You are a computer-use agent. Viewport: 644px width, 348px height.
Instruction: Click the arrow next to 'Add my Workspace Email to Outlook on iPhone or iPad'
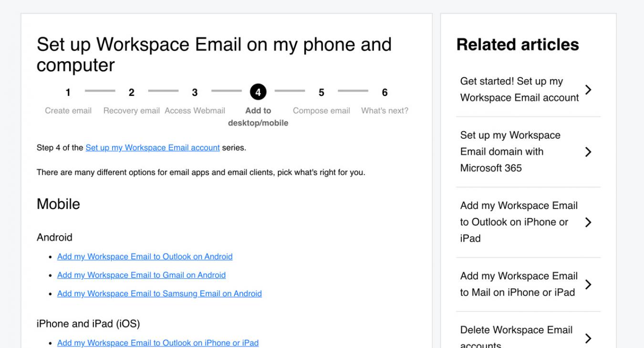click(x=589, y=222)
